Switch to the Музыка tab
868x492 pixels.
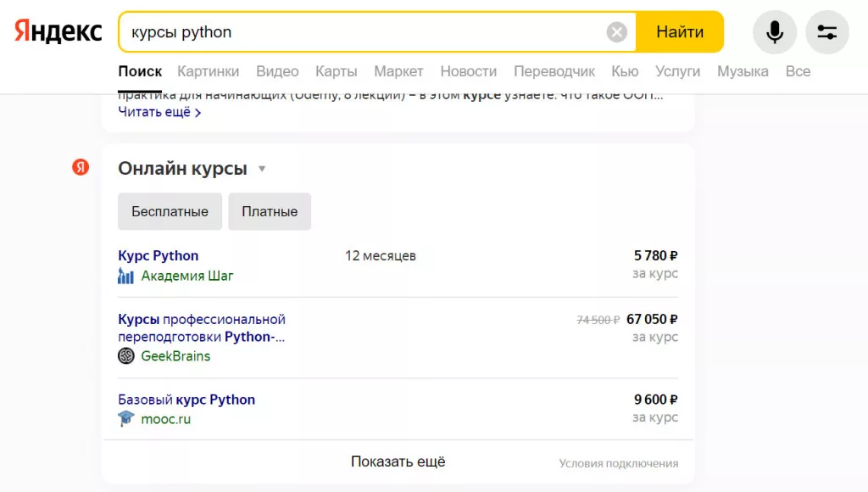[x=743, y=71]
